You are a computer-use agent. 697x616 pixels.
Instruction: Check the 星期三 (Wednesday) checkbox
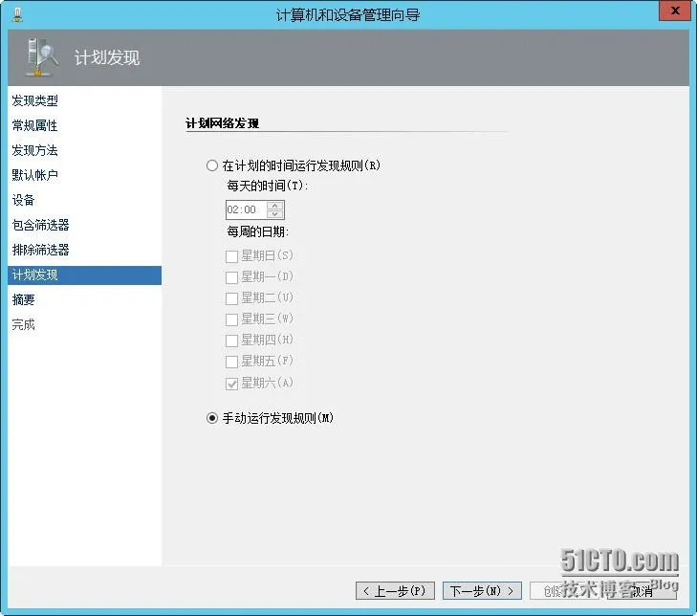pos(231,319)
